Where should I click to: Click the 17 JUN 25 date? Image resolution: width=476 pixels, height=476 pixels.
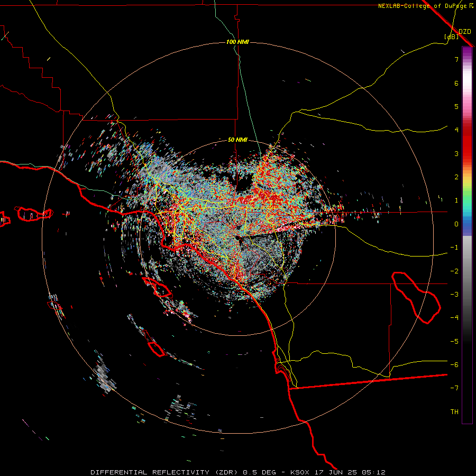coord(335,472)
